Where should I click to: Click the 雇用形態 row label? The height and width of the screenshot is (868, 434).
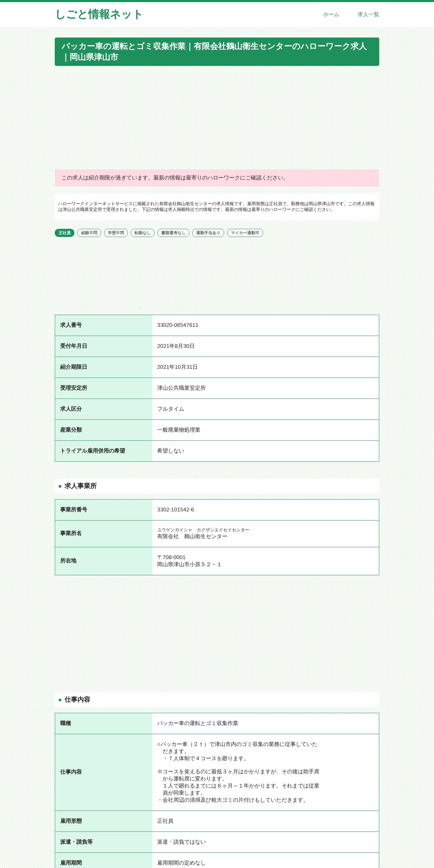71,821
